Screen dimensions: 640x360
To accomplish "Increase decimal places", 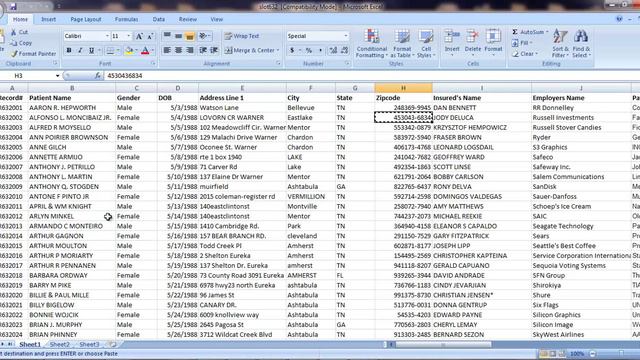I will click(x=333, y=50).
